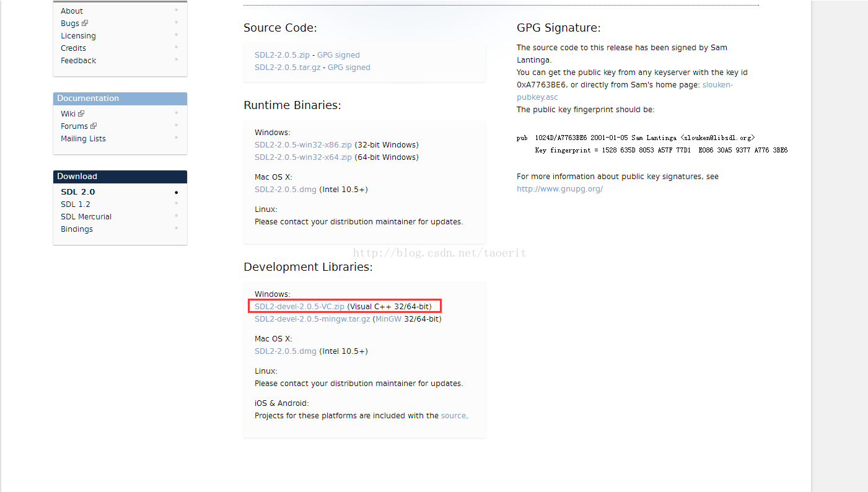
Task: Select SDL 2.0 in Download menu
Action: pos(78,191)
